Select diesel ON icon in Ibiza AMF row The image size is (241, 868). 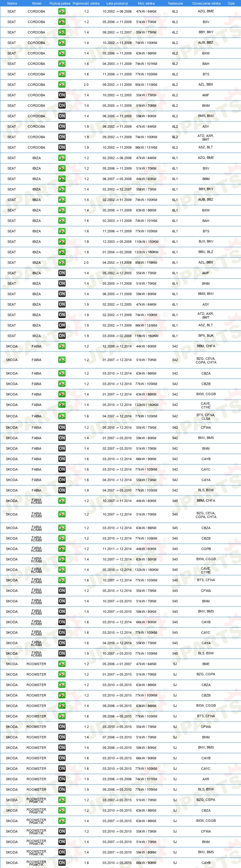point(62,273)
